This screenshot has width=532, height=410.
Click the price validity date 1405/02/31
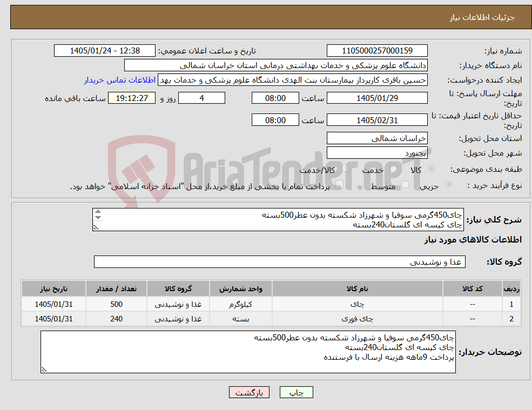pyautogui.click(x=377, y=120)
